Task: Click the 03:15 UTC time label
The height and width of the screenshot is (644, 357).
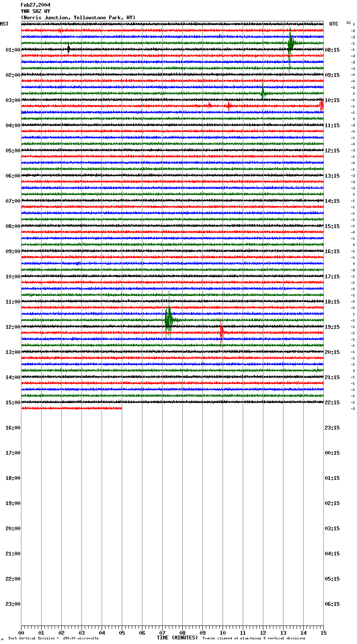Action: [332, 529]
